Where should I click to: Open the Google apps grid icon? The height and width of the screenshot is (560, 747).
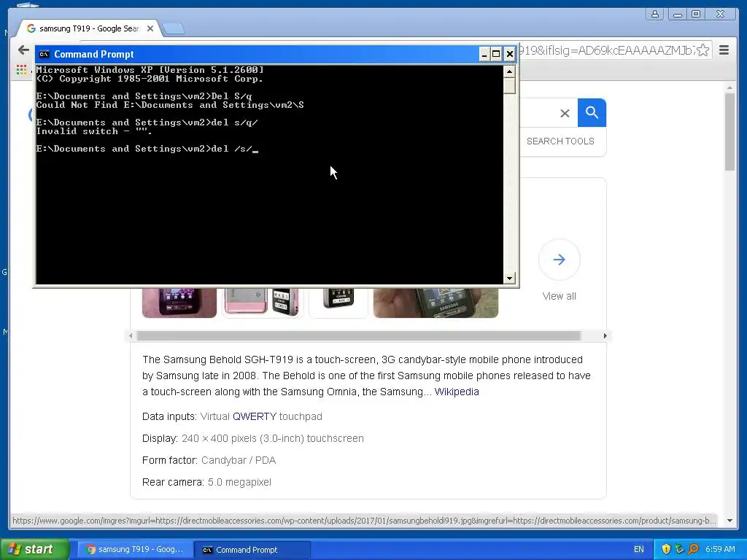[x=21, y=70]
